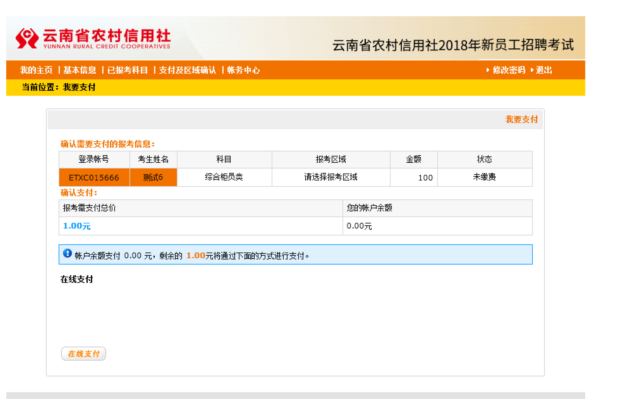Click the 我要支付 panel title
This screenshot has height=411, width=621.
(521, 119)
